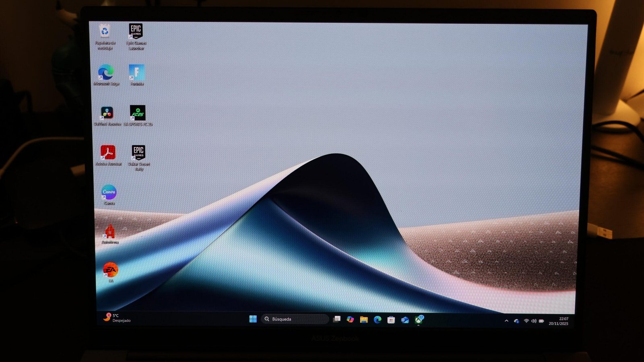Open the clock and date panel
644x362 pixels.
coord(559,321)
